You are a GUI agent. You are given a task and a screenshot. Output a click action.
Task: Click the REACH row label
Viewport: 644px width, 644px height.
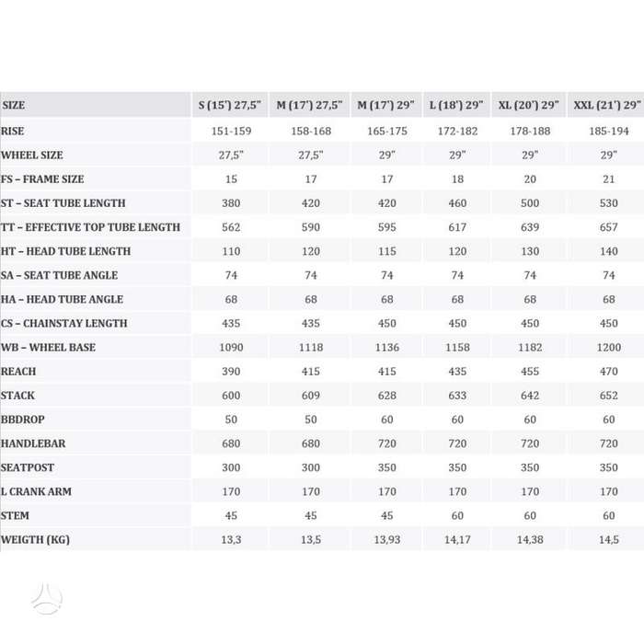18,372
